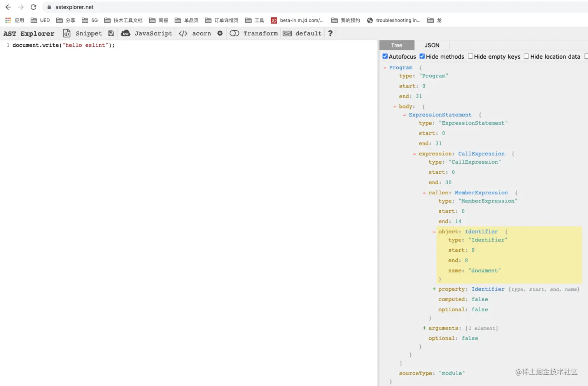
Task: Click the AST Explorer title
Action: pos(29,33)
